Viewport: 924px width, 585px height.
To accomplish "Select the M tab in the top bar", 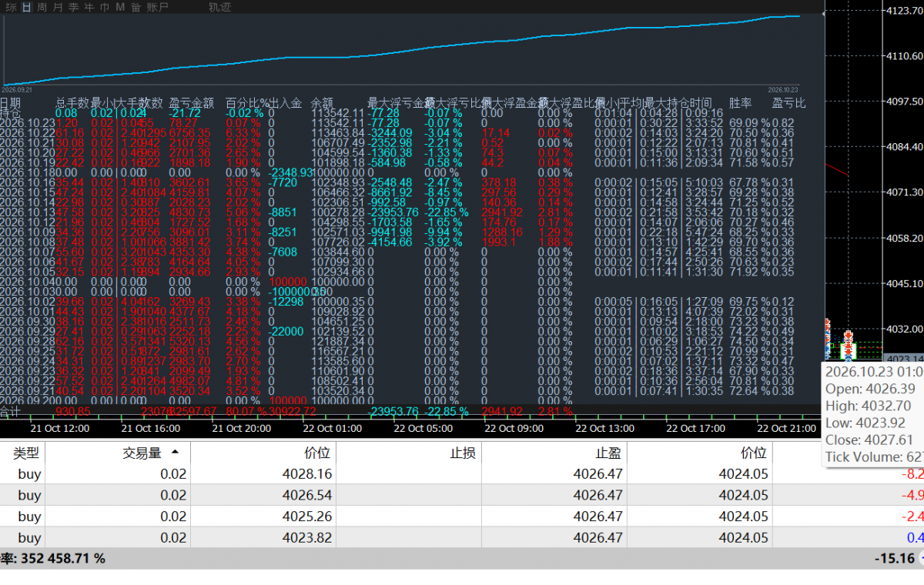I will pyautogui.click(x=120, y=7).
